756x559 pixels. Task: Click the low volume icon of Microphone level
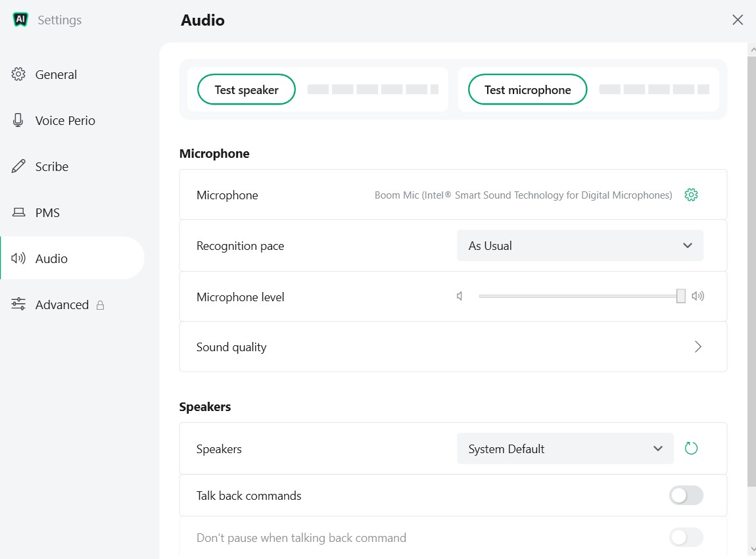tap(460, 296)
